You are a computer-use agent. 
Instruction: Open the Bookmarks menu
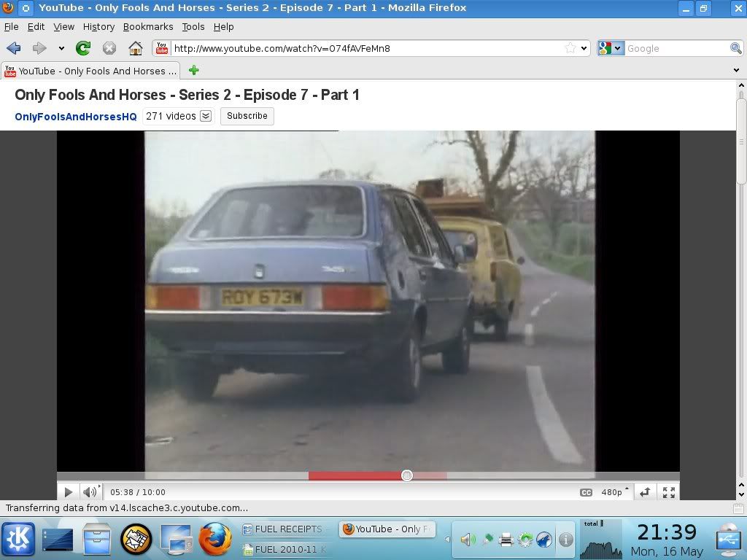(148, 27)
